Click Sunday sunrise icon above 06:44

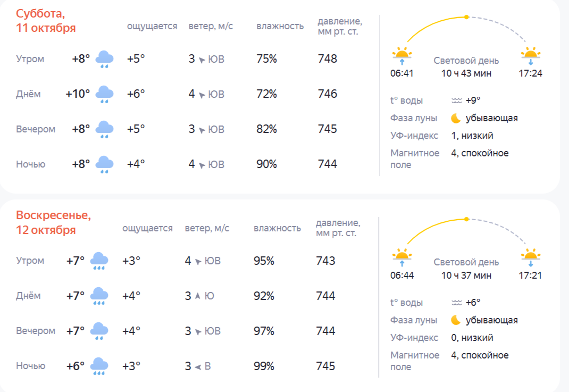coord(402,257)
